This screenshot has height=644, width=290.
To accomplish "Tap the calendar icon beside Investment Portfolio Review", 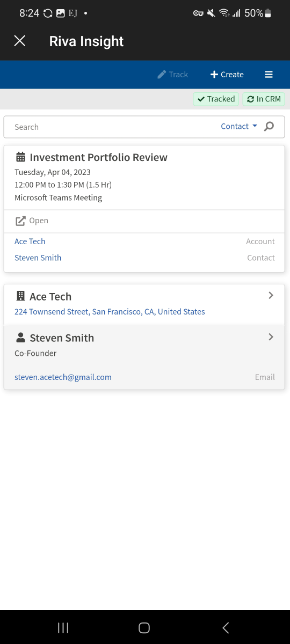I will point(20,157).
